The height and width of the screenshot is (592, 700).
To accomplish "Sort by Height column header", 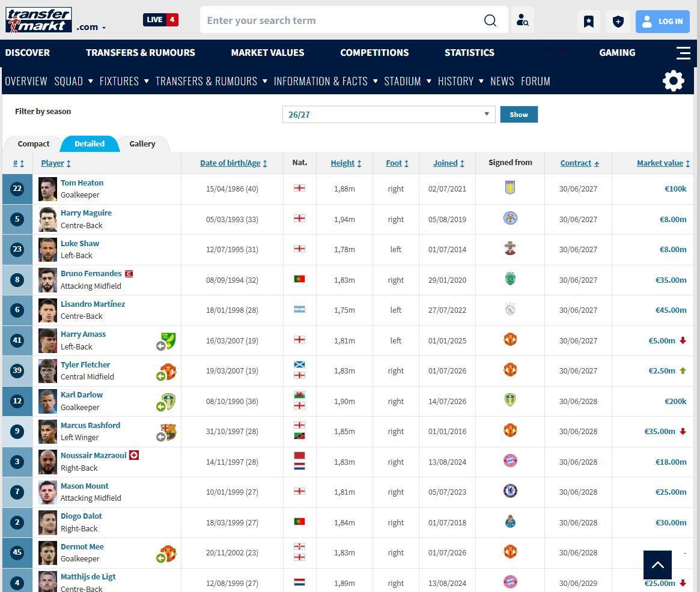I will pyautogui.click(x=345, y=163).
